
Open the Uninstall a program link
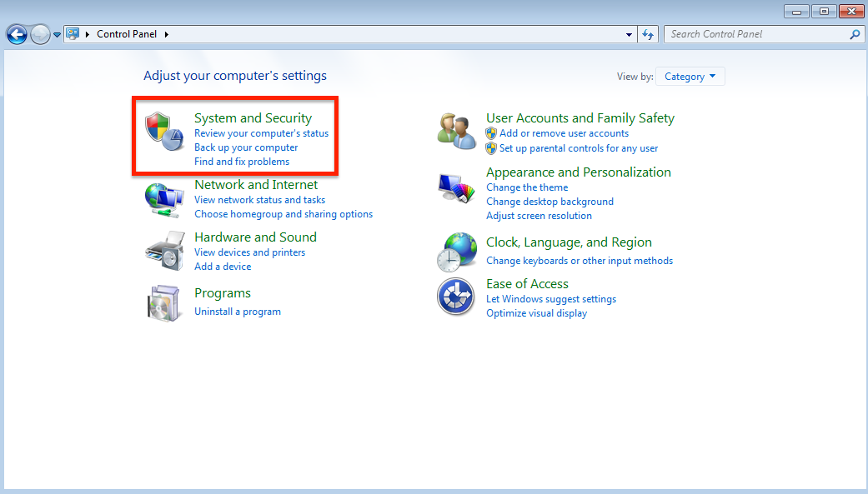pyautogui.click(x=237, y=312)
